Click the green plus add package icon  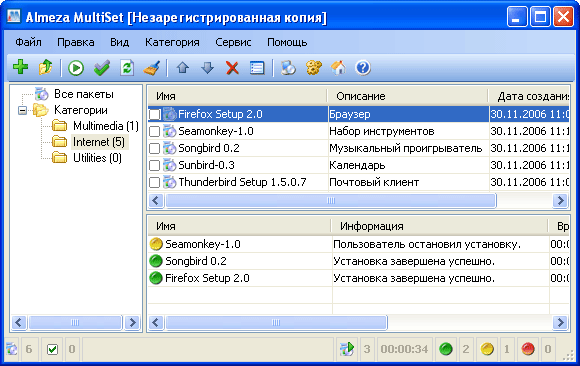coord(20,67)
